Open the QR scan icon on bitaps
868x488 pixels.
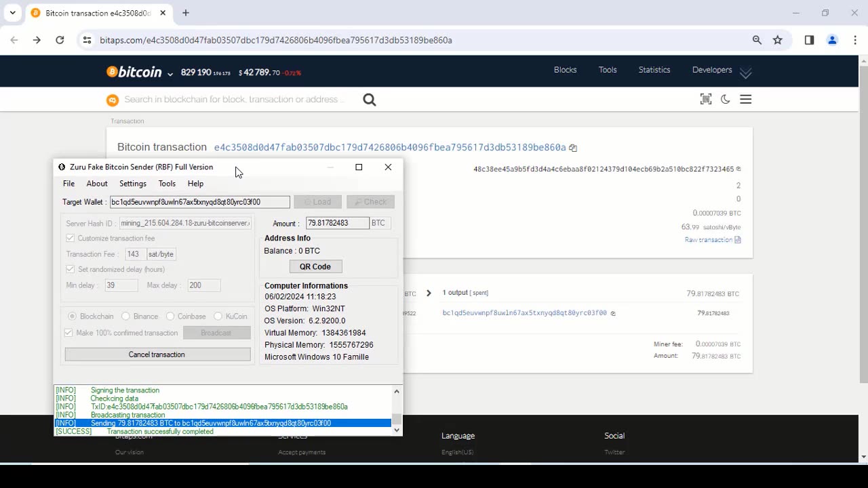coord(706,100)
